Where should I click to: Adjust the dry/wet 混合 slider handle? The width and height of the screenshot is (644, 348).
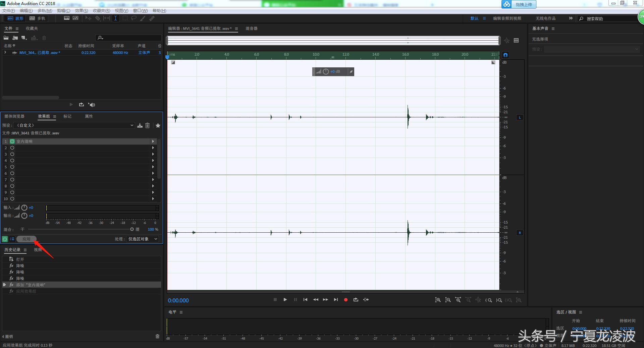click(132, 229)
